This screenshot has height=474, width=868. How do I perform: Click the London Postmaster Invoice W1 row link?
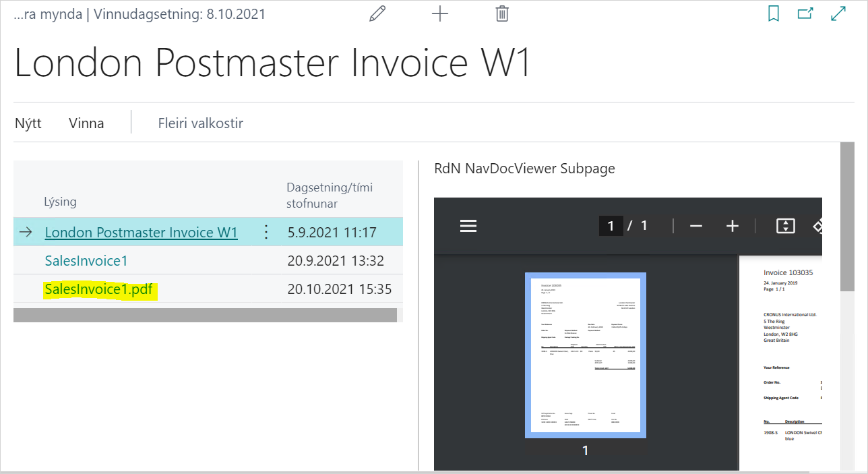pyautogui.click(x=141, y=233)
